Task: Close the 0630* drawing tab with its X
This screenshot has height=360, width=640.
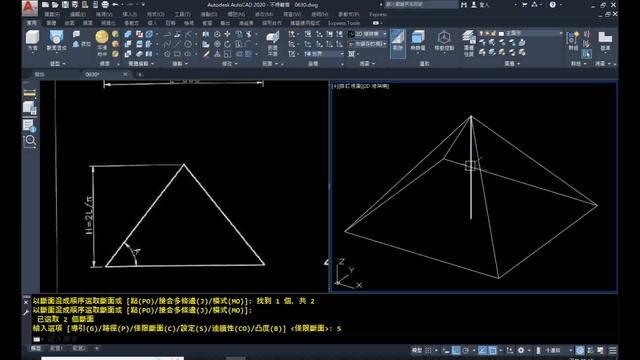Action: click(x=125, y=74)
